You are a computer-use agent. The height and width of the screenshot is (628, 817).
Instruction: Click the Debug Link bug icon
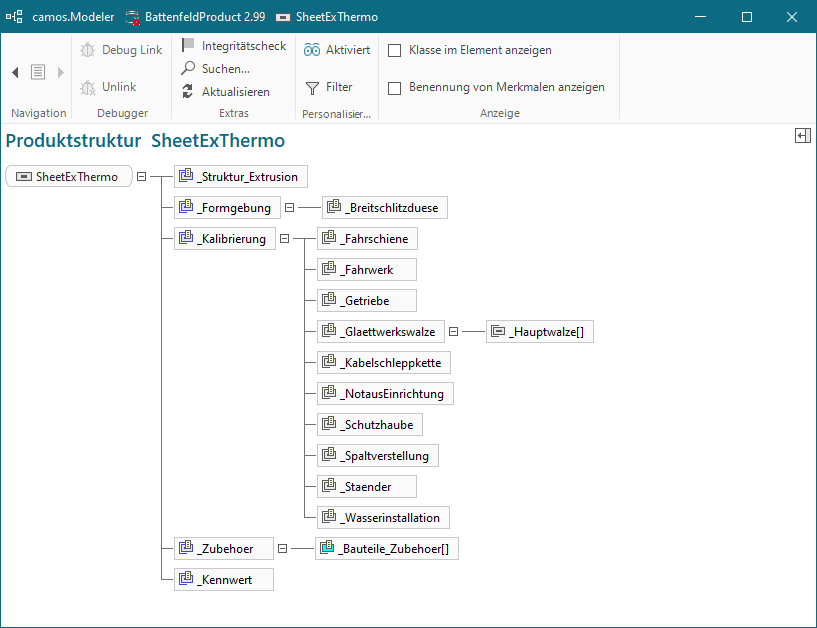(88, 50)
